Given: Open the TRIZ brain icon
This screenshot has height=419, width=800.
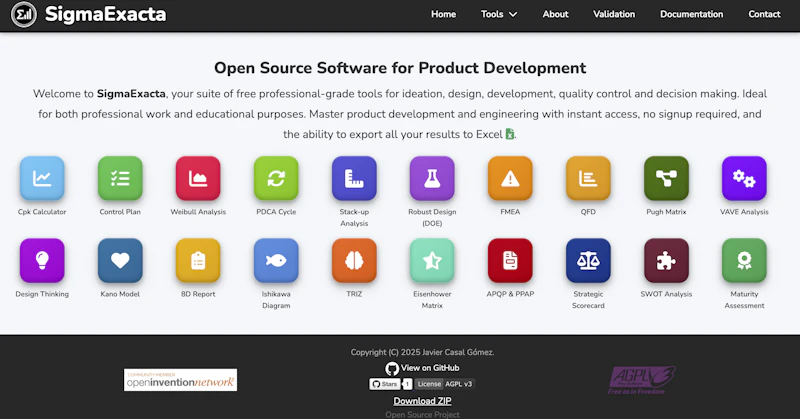Looking at the screenshot, I should point(354,260).
